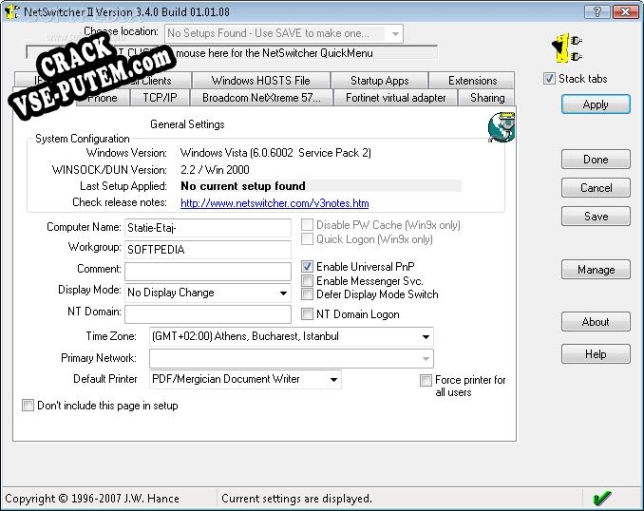Switch to the Sharing tab
This screenshot has height=511, width=644.
point(487,97)
